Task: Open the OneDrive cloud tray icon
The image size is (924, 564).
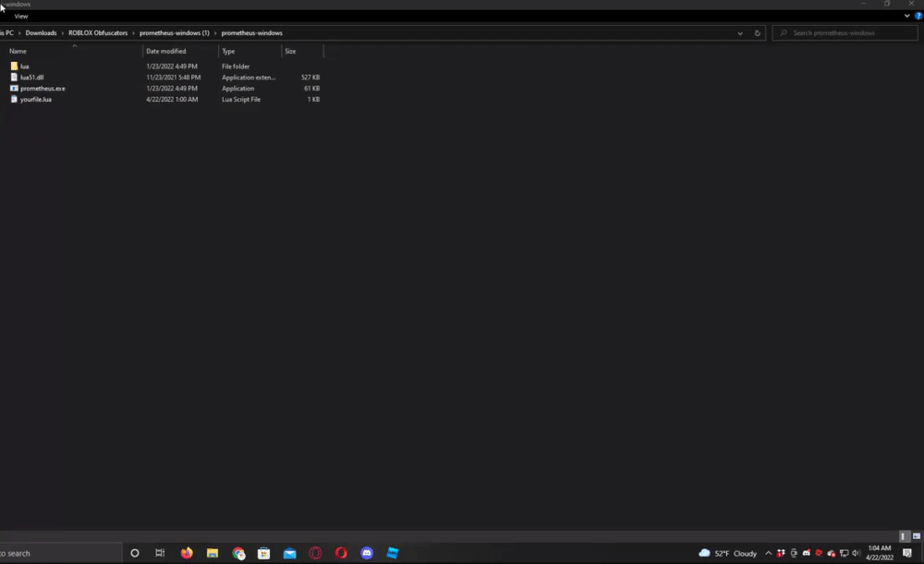Action: pos(832,554)
